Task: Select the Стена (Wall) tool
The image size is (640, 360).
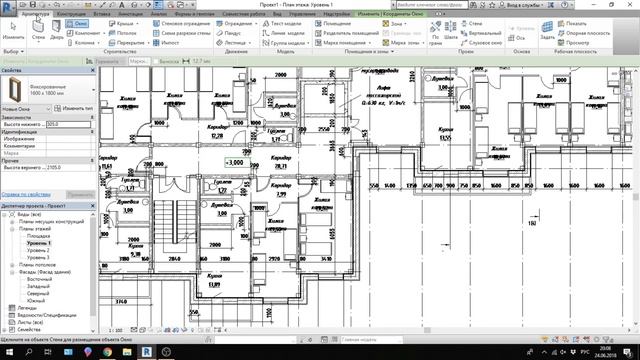Action: pyautogui.click(x=38, y=30)
